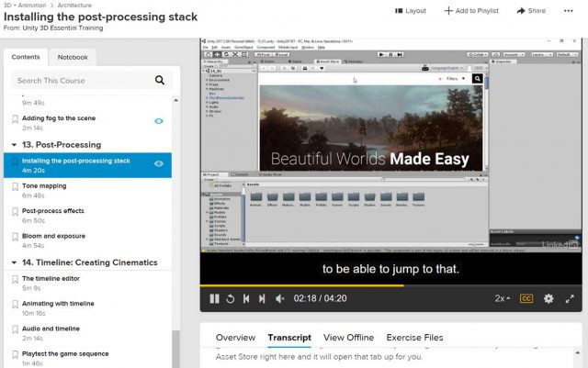The image size is (588, 368).
Task: Play The timeline editor video
Action: 51,278
